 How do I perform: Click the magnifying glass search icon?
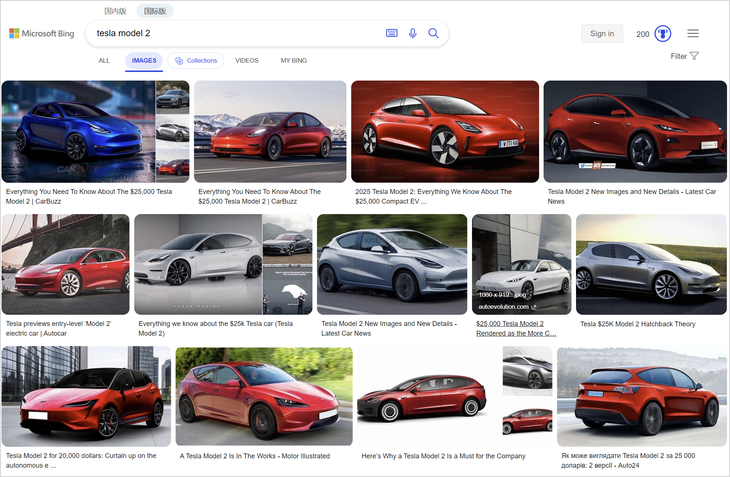[x=434, y=33]
